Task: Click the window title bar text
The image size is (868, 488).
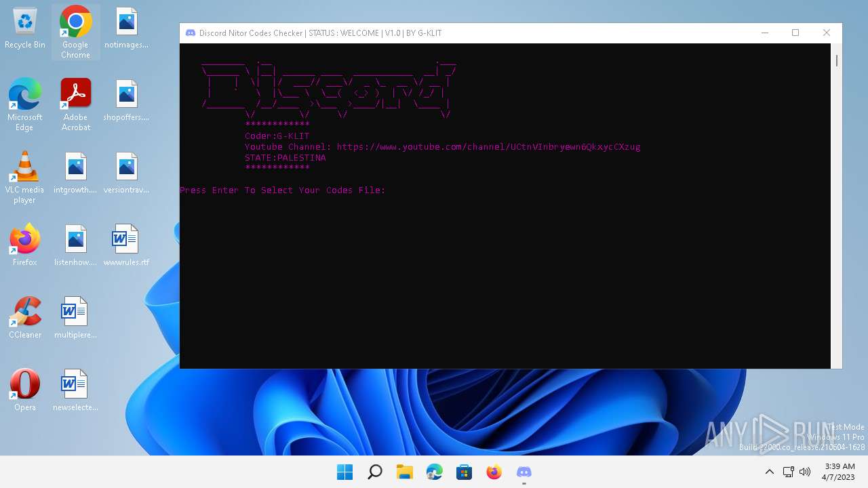Action: pos(320,33)
